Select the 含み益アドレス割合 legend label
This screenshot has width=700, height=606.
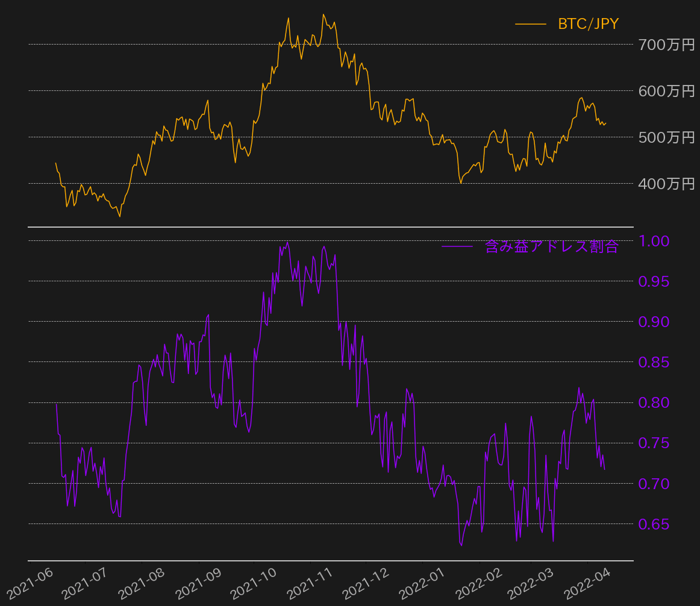551,246
